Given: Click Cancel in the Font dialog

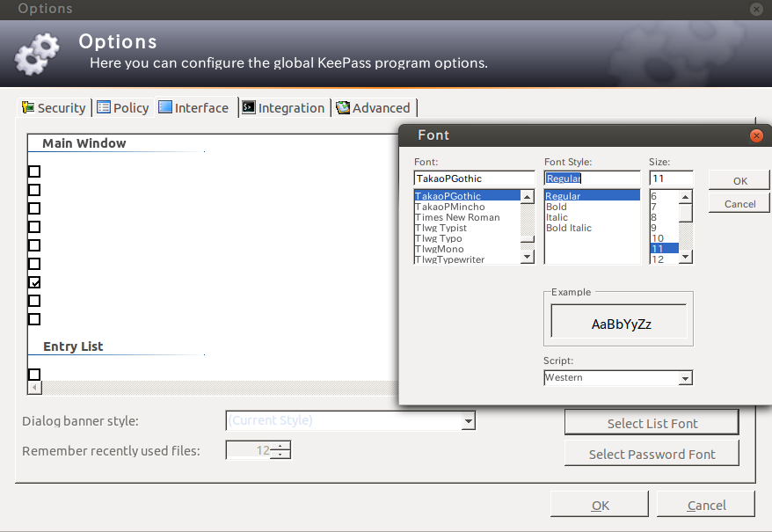Looking at the screenshot, I should (739, 204).
